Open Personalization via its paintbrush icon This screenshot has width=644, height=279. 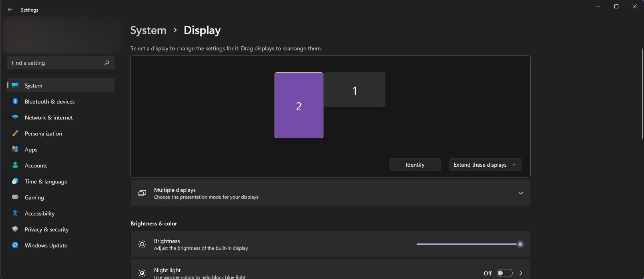point(15,134)
